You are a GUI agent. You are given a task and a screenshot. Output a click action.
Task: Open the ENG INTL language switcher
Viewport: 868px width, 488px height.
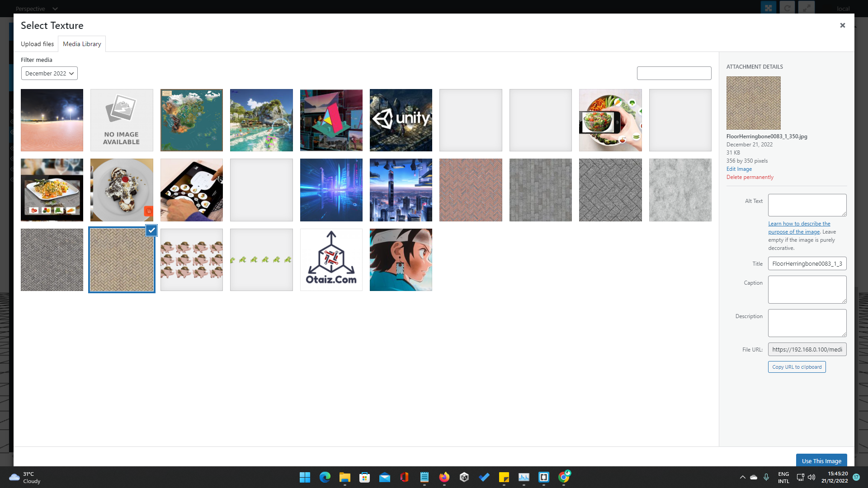point(783,478)
